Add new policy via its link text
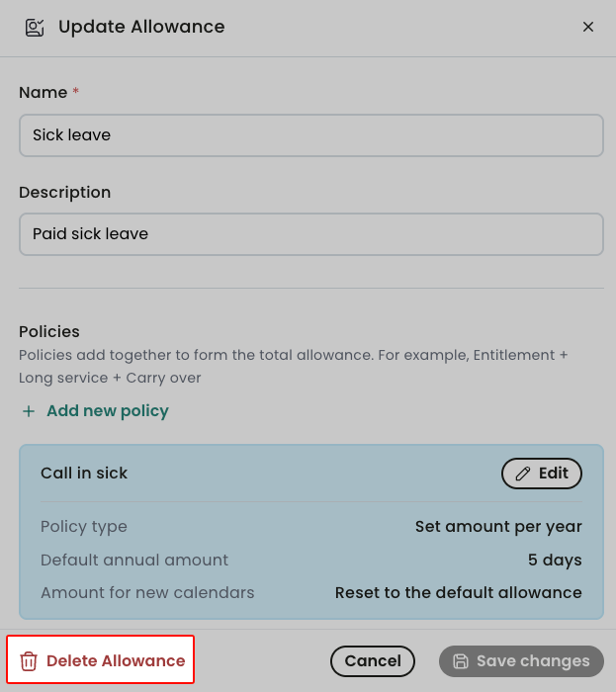Image resolution: width=616 pixels, height=692 pixels. tap(108, 411)
